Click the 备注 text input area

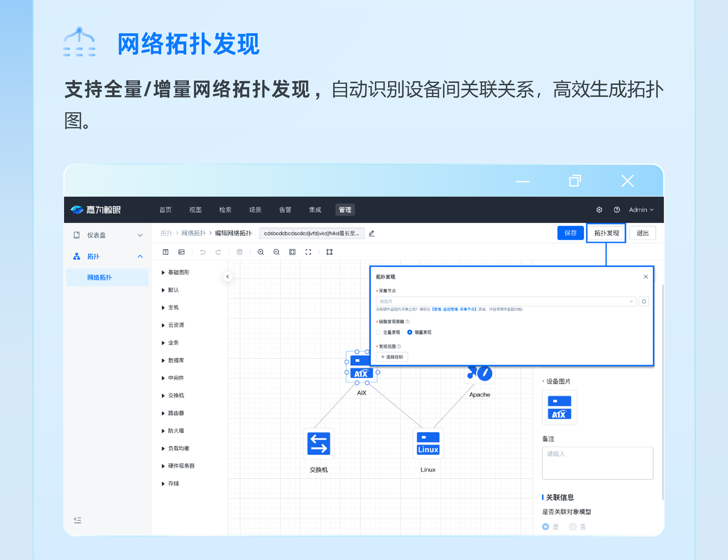tap(597, 463)
